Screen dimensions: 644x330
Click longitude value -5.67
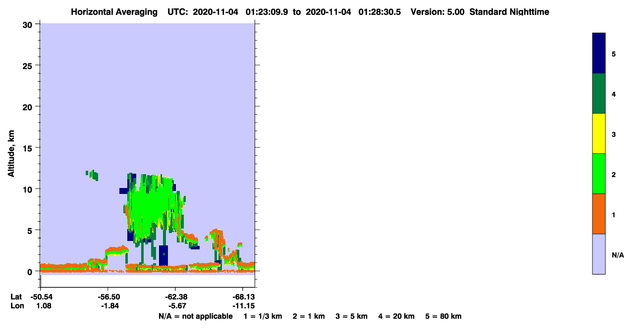pyautogui.click(x=177, y=306)
